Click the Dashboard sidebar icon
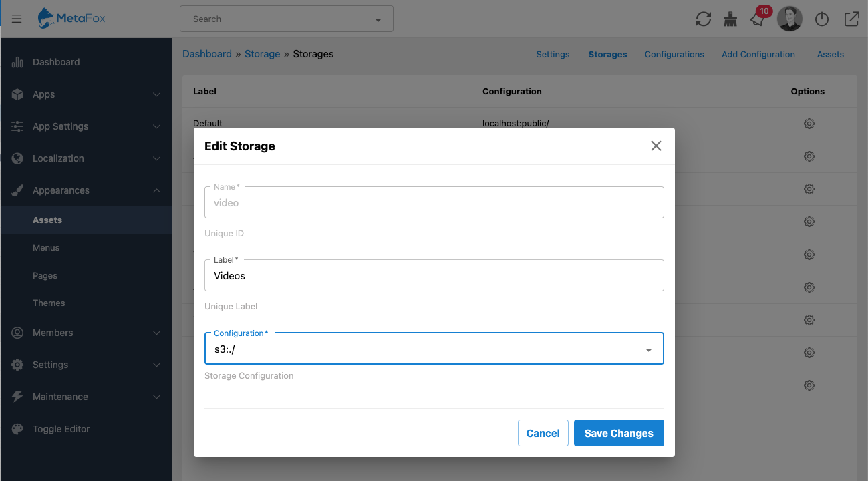The width and height of the screenshot is (868, 481). [18, 62]
